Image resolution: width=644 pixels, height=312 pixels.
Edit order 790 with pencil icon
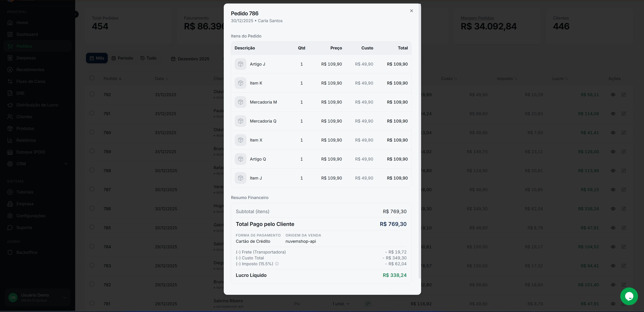(624, 133)
